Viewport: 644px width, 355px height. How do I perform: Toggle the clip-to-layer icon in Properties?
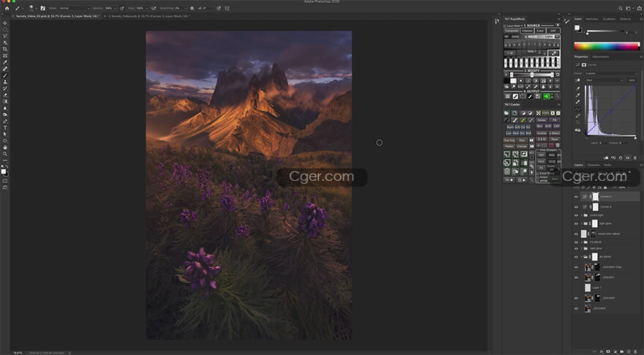pyautogui.click(x=606, y=158)
